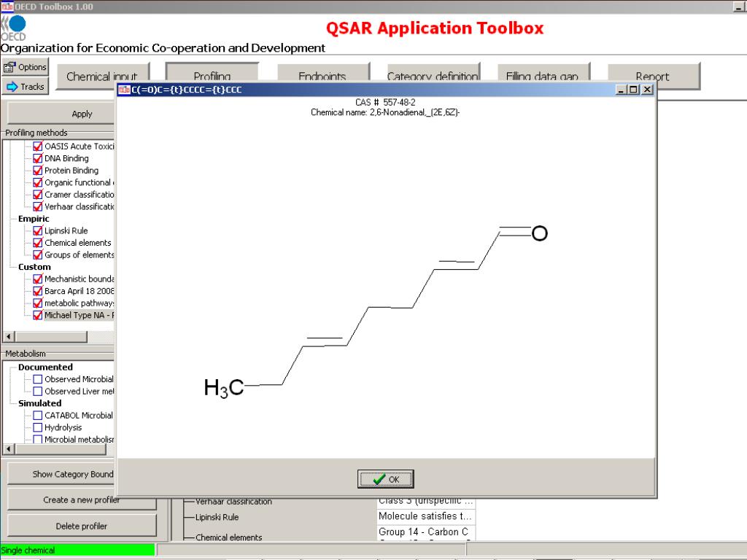Screen dimensions: 747x560
Task: Click the Profiling methods horizontal scrollbar thumb
Action: coord(51,337)
